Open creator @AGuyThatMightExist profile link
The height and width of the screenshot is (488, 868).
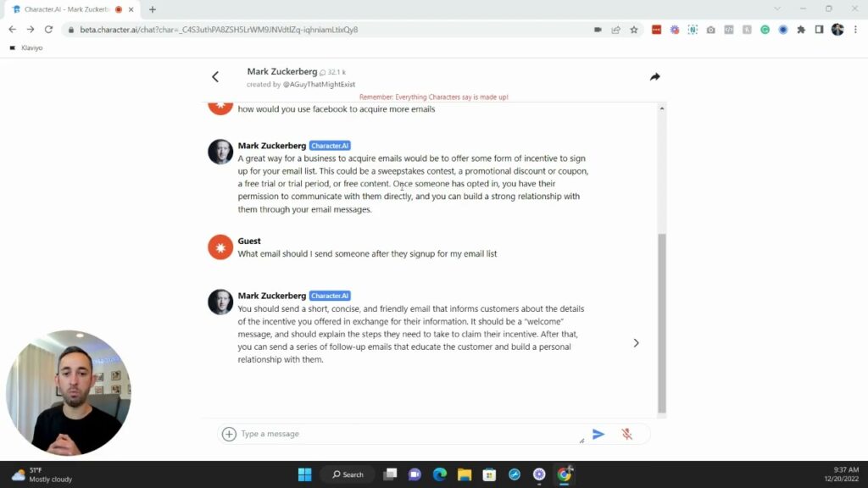319,85
